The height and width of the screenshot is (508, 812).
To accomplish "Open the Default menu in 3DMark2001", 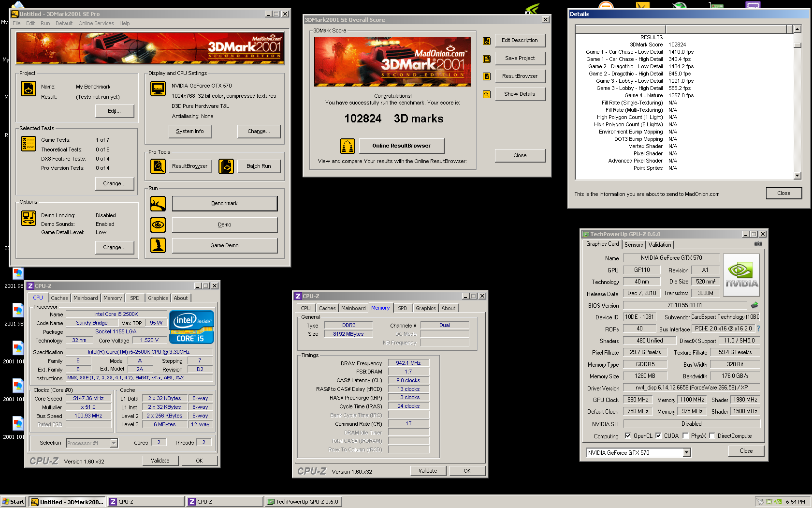I will (x=64, y=23).
